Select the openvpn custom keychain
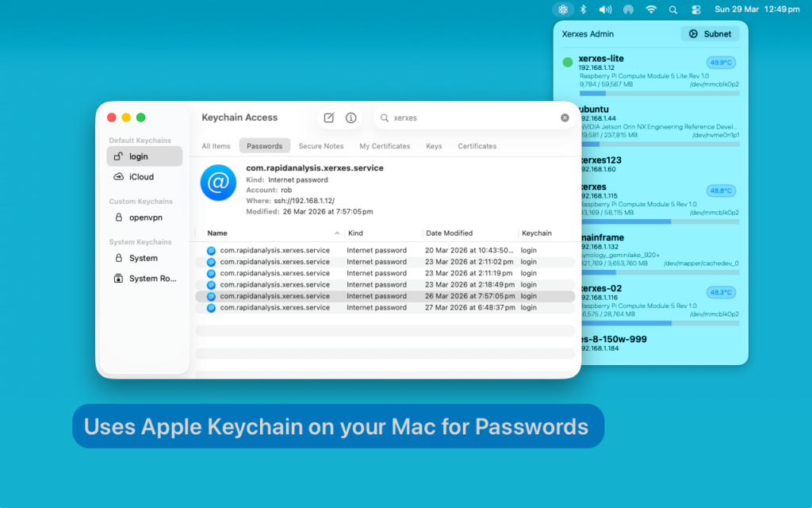Viewport: 812px width, 508px height. tap(145, 217)
